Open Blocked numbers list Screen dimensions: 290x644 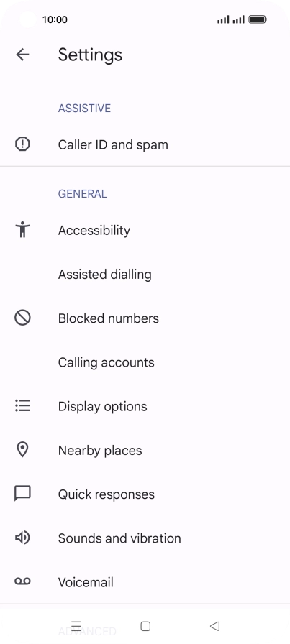point(145,318)
